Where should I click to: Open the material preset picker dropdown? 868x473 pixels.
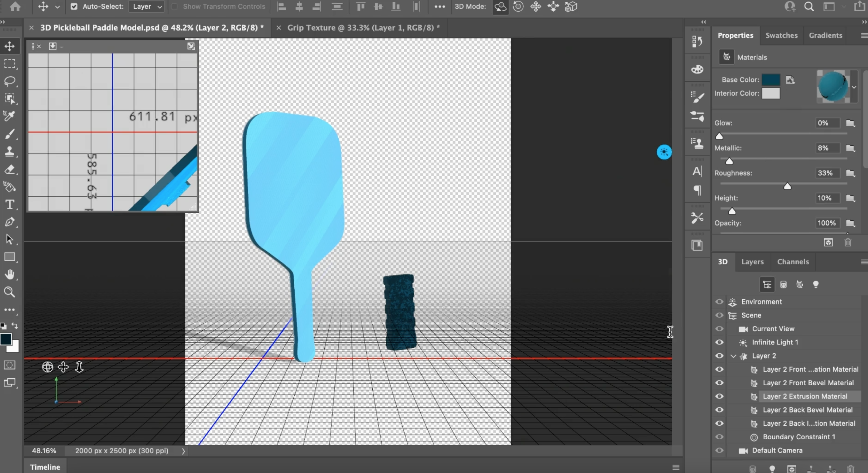pyautogui.click(x=854, y=87)
